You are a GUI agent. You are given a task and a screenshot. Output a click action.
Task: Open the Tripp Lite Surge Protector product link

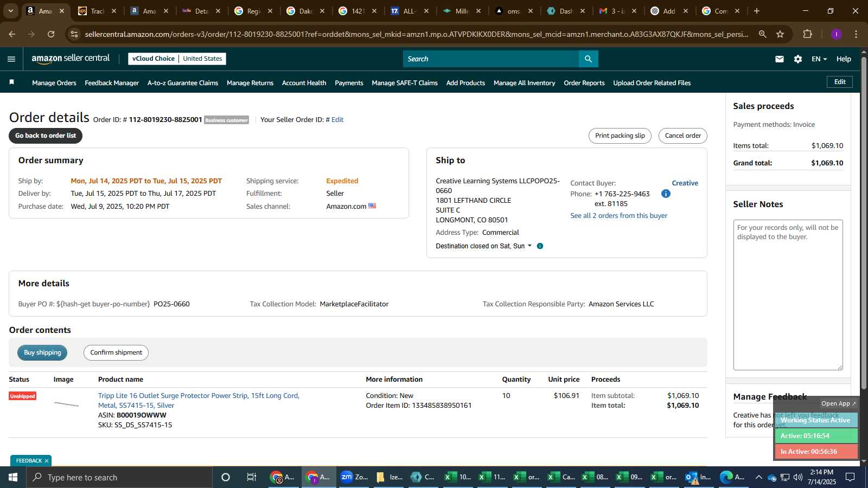pyautogui.click(x=199, y=401)
